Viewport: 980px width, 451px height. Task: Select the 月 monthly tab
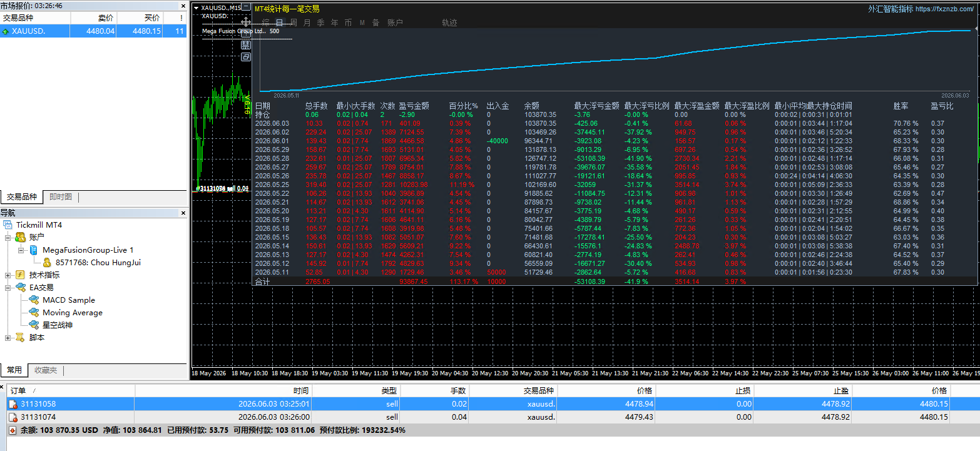[307, 23]
